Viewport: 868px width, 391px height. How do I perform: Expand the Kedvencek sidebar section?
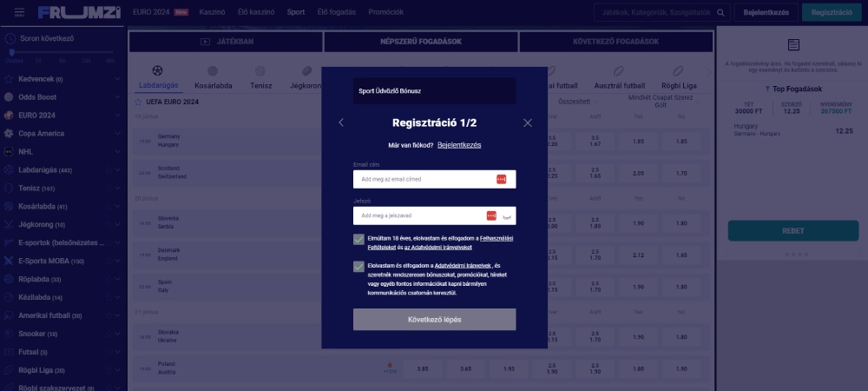point(117,79)
